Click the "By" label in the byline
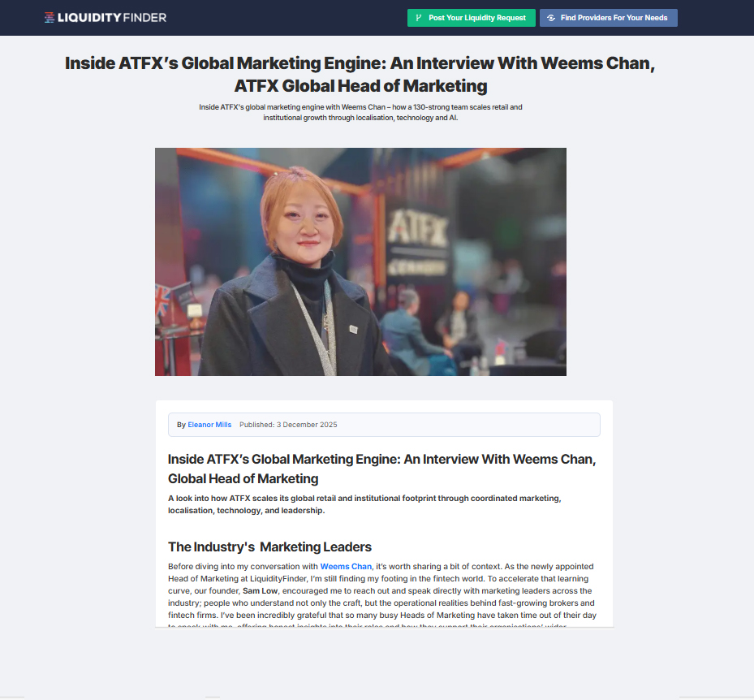The image size is (754, 700). 181,425
